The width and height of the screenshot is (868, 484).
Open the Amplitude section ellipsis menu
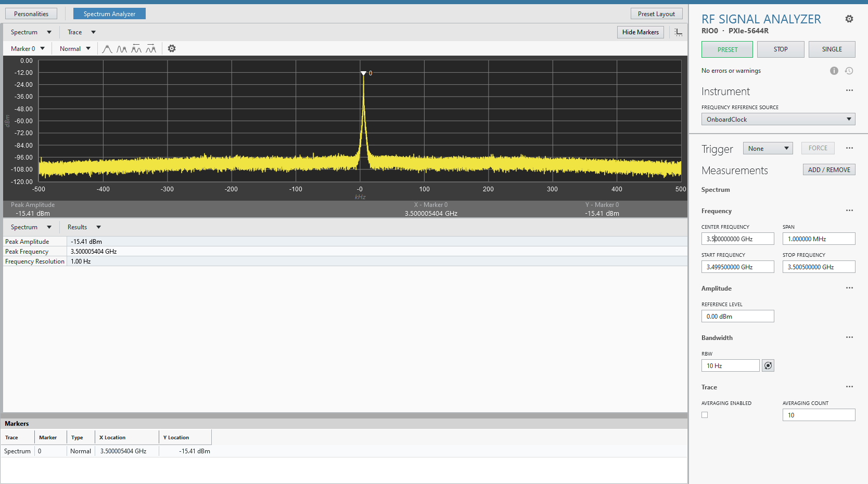(849, 288)
